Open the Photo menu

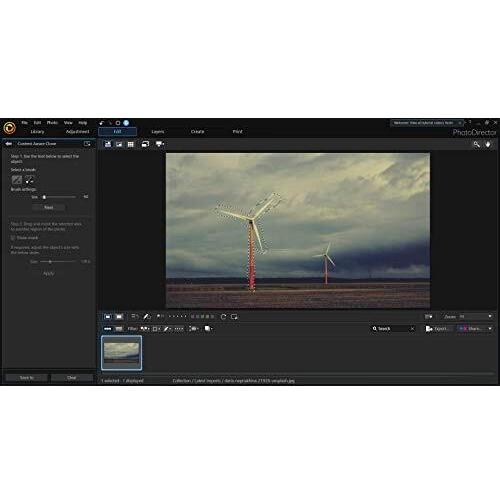pos(52,123)
